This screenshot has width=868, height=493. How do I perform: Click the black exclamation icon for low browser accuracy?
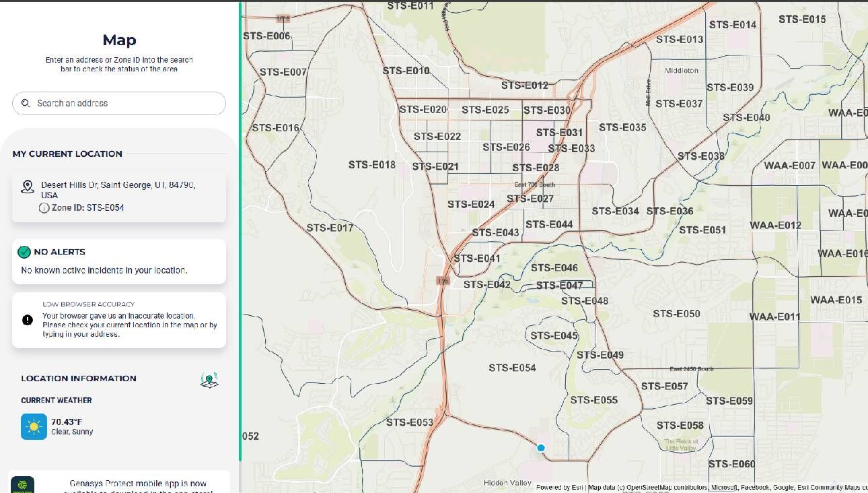tap(28, 320)
